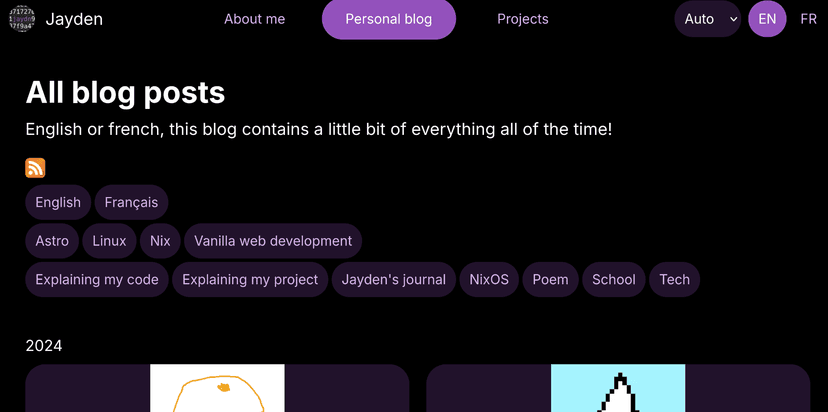Filter by the Nix tag
This screenshot has height=412, width=828.
click(x=160, y=241)
